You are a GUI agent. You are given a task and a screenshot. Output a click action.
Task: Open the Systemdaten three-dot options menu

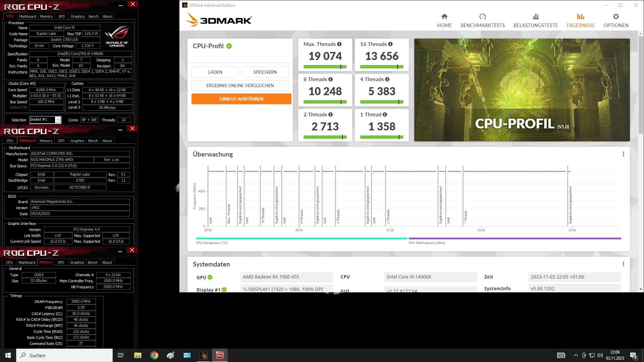click(x=623, y=264)
